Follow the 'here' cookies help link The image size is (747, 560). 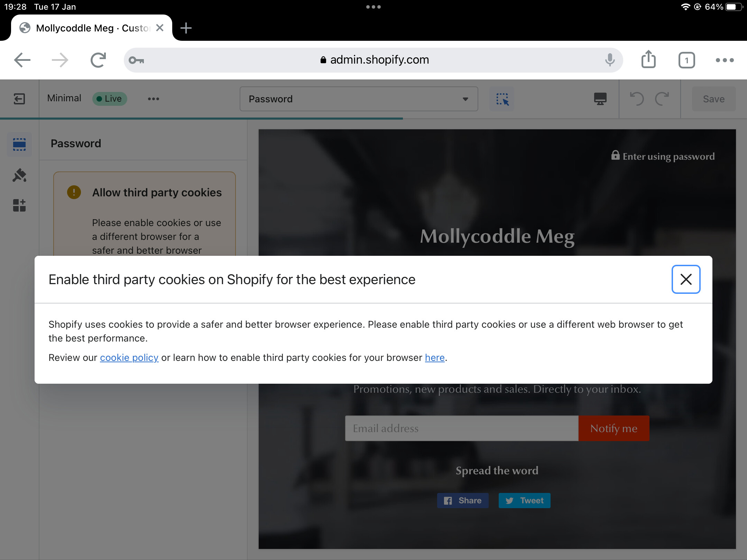(x=434, y=357)
